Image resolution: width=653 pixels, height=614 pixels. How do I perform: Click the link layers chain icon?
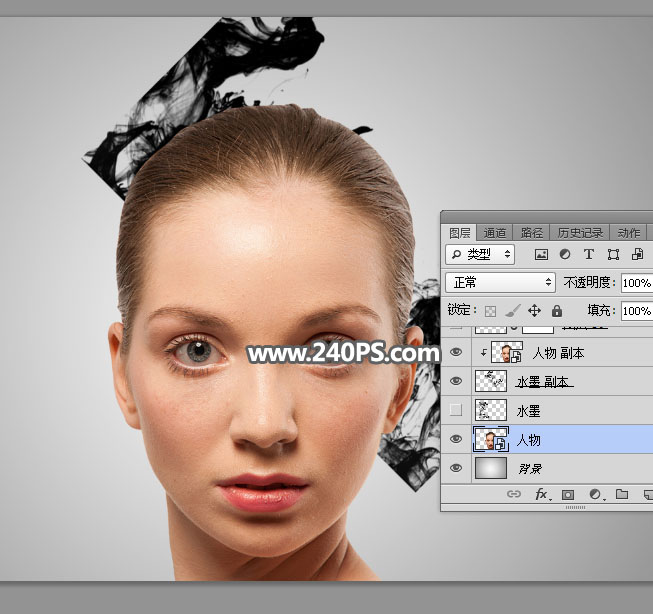coord(513,494)
